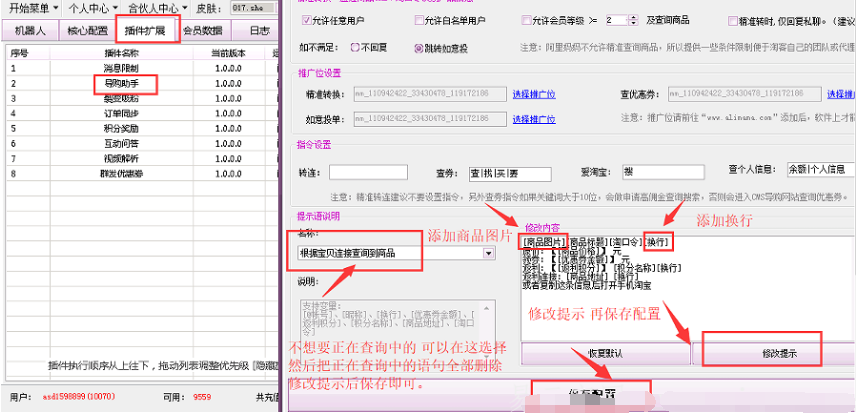Choose the 不回复 radio option

[x=356, y=47]
